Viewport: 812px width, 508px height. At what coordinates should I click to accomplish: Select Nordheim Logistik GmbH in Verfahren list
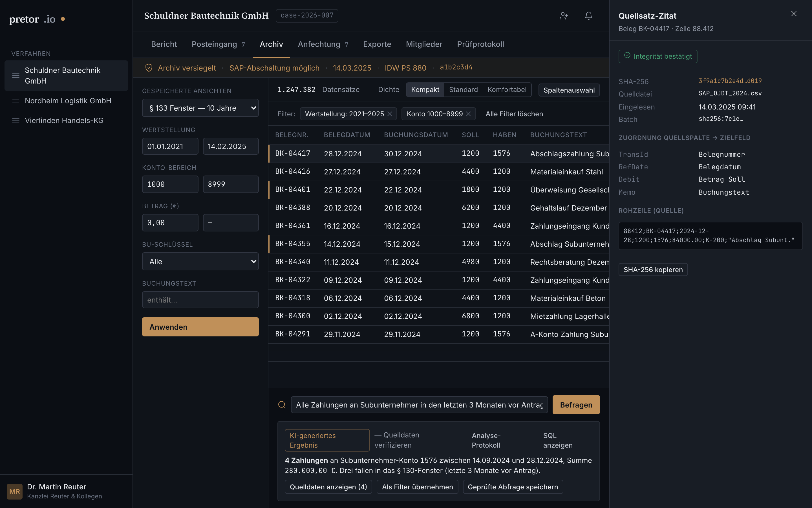66,101
